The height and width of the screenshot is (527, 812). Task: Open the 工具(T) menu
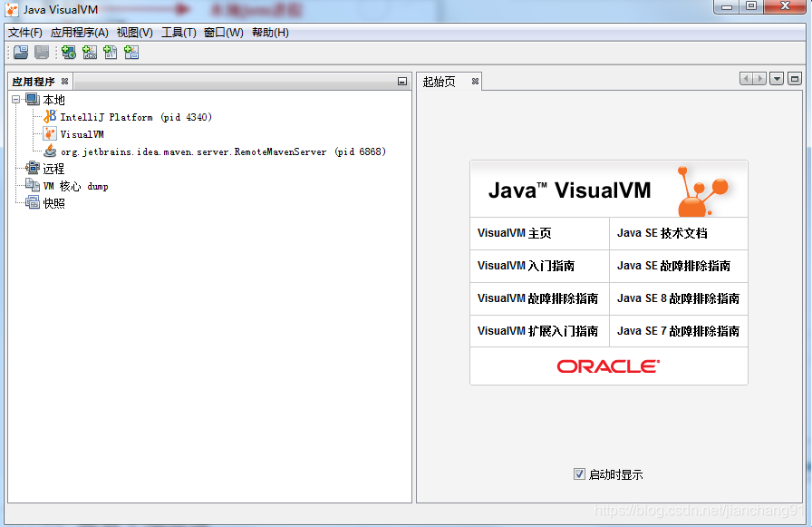179,33
